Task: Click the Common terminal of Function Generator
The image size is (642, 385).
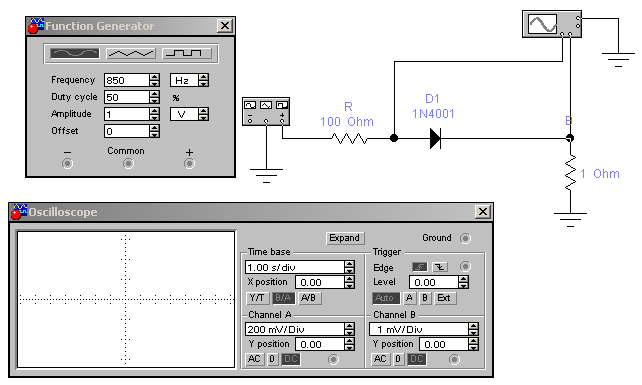Action: pyautogui.click(x=128, y=164)
